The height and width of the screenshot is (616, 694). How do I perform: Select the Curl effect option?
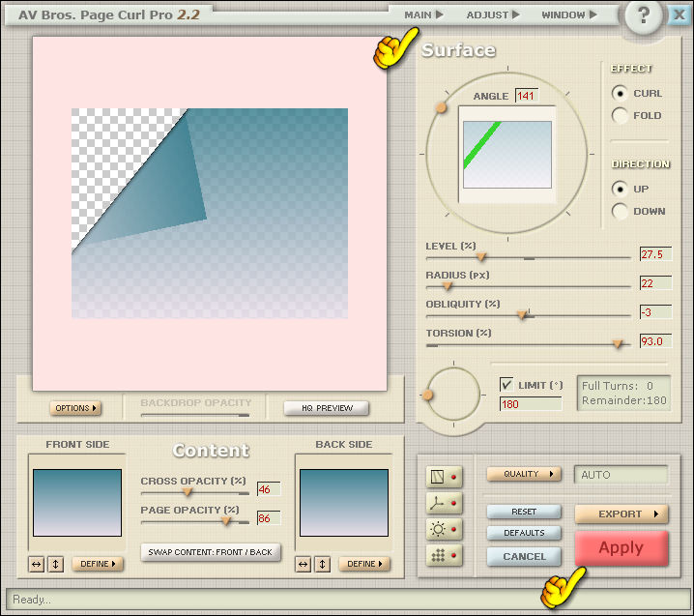coord(620,94)
